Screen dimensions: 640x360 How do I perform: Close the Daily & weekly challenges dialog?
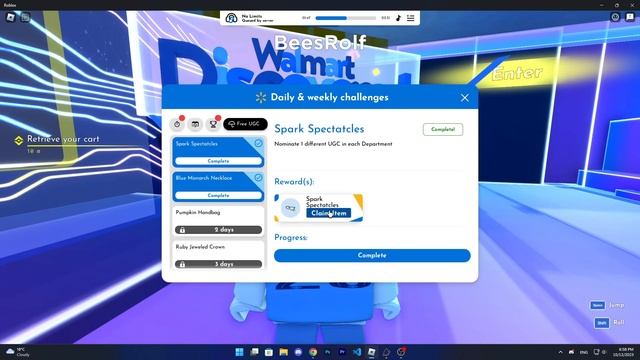[464, 98]
